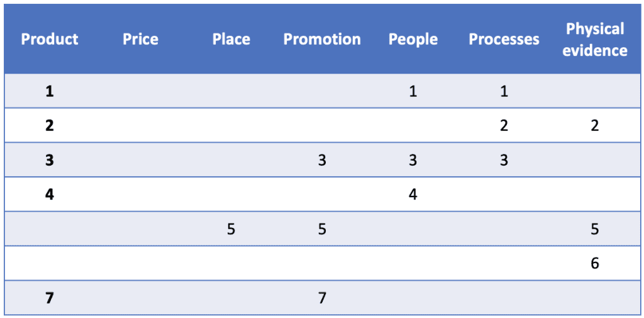Click the Processes column header
This screenshot has width=644, height=318.
pos(504,39)
